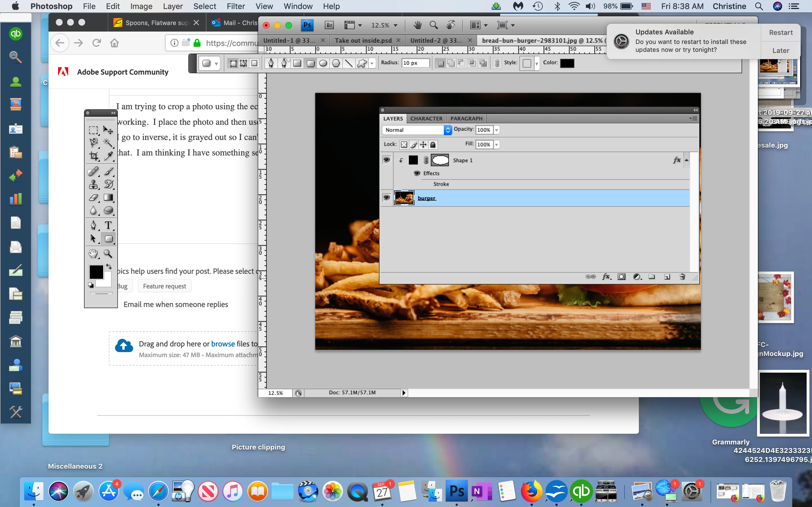Select the Magic Wand tool
812x507 pixels.
pyautogui.click(x=108, y=143)
